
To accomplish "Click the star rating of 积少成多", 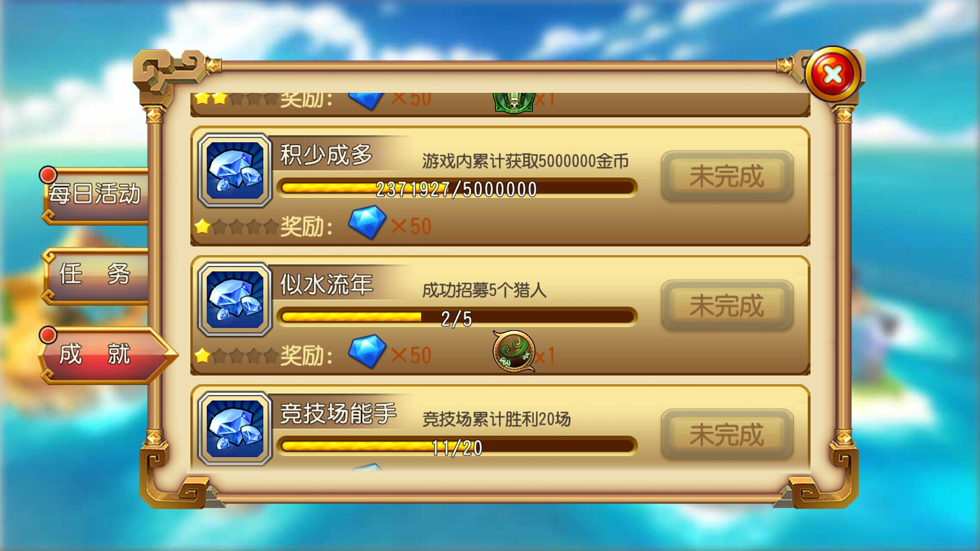I will tap(236, 226).
